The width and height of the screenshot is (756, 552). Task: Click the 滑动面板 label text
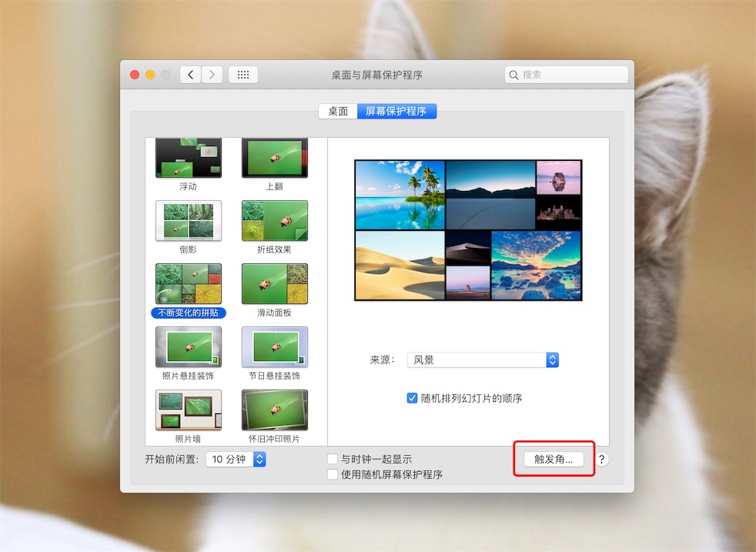[274, 313]
